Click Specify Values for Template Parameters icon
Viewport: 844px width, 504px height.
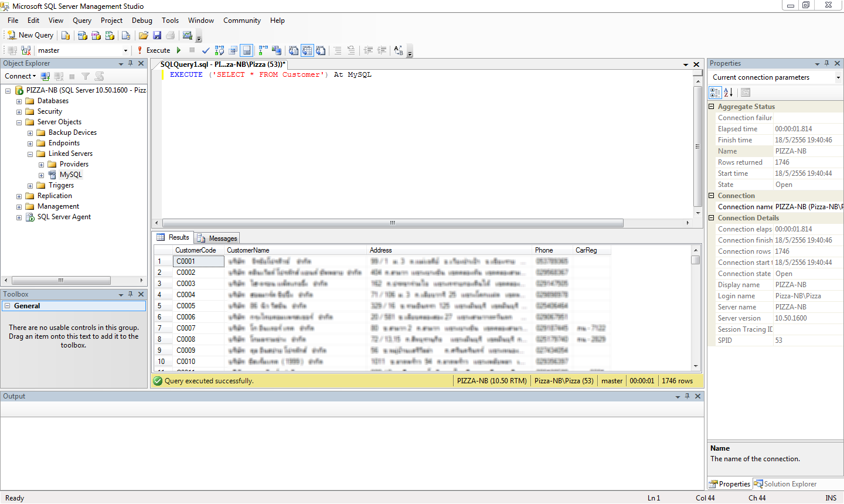[x=399, y=50]
